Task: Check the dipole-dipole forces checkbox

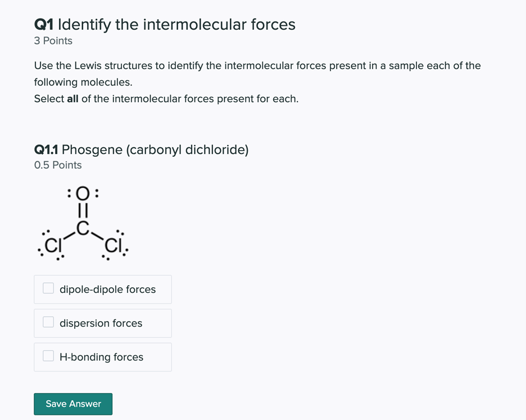Action: [x=48, y=288]
